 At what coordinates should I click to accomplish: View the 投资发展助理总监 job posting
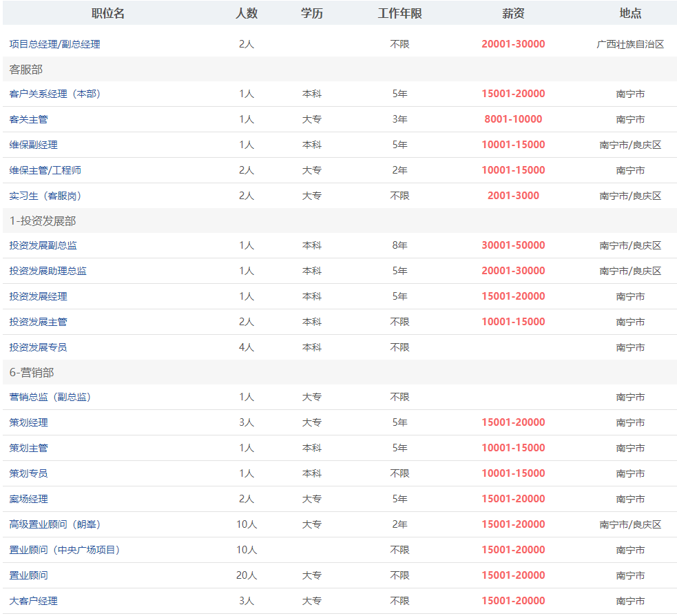(48, 271)
